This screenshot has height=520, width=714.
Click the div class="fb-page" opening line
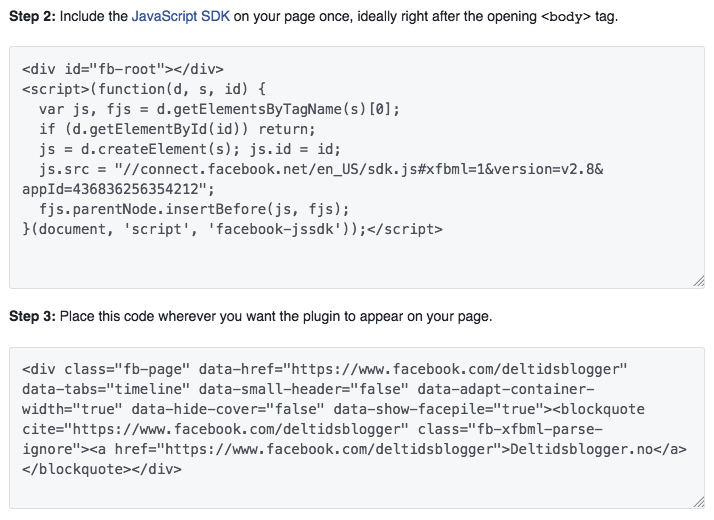pyautogui.click(x=325, y=369)
